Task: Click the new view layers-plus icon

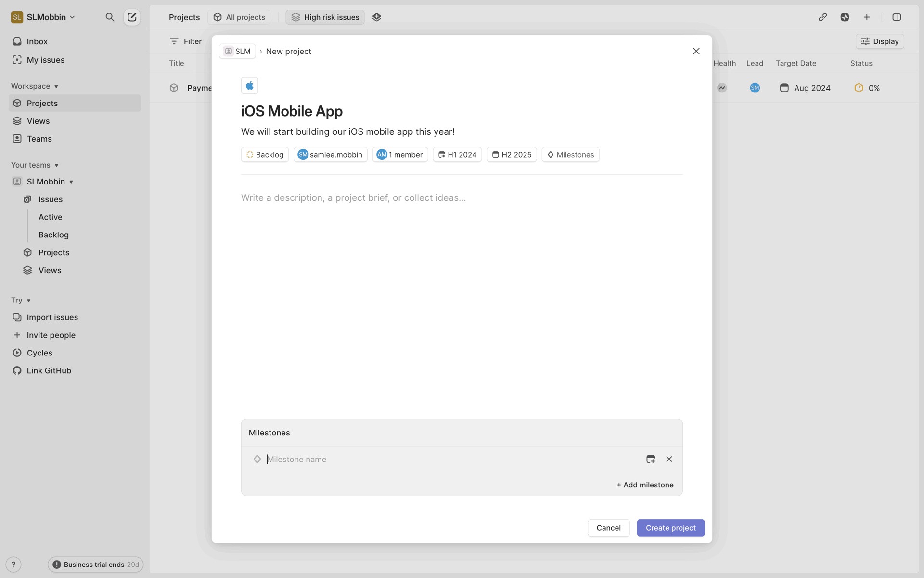Action: [377, 17]
